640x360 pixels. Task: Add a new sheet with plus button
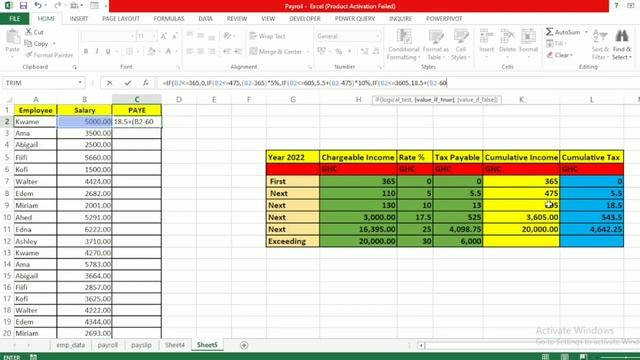(x=244, y=345)
